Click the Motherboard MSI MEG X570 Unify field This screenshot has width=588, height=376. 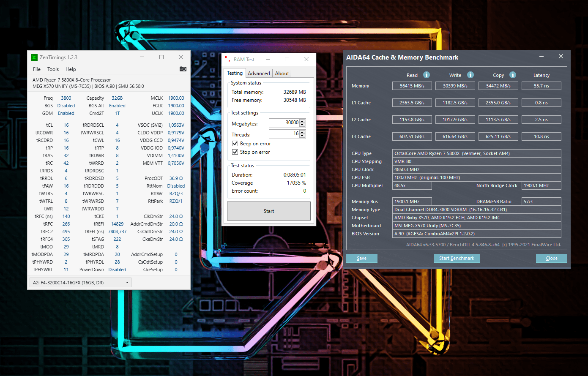477,226
